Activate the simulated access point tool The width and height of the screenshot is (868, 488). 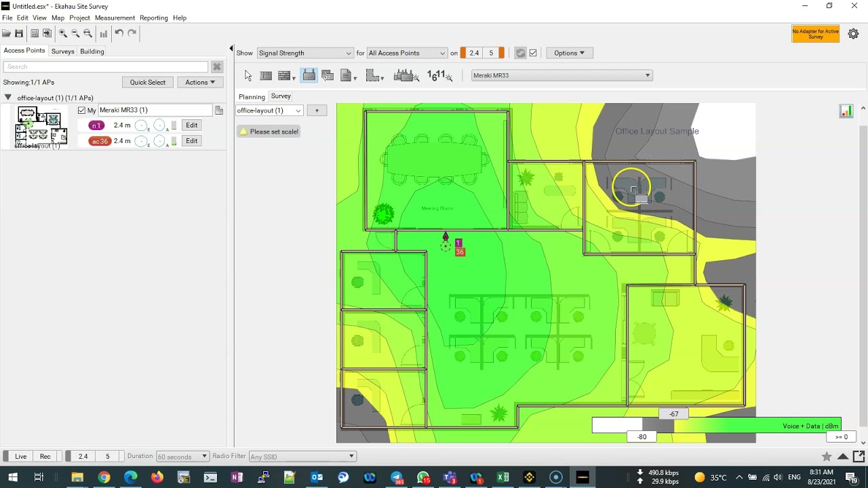pyautogui.click(x=309, y=76)
